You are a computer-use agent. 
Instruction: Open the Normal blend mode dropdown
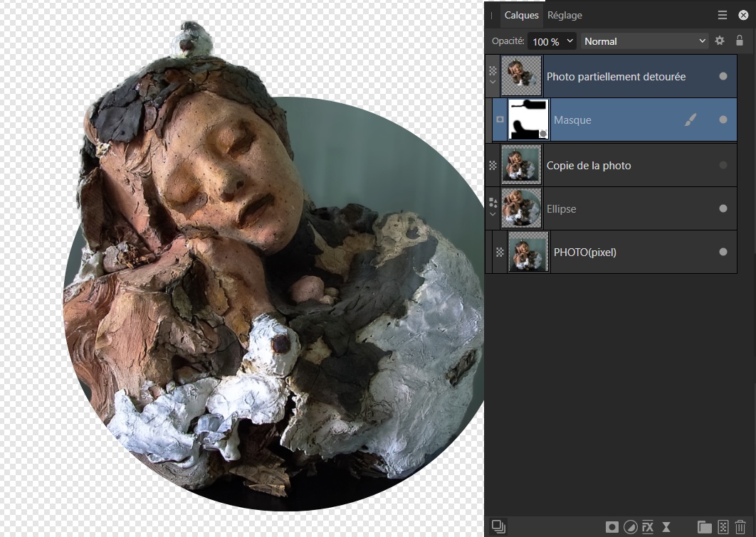pos(645,41)
